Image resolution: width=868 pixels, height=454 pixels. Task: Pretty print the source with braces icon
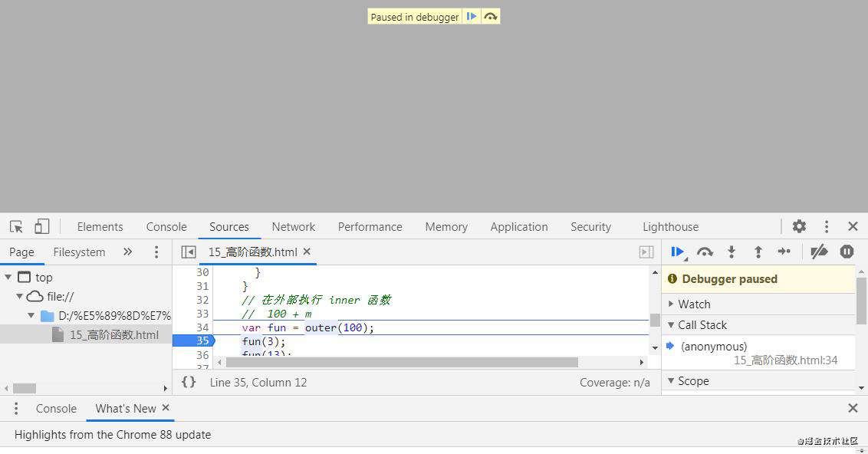189,382
